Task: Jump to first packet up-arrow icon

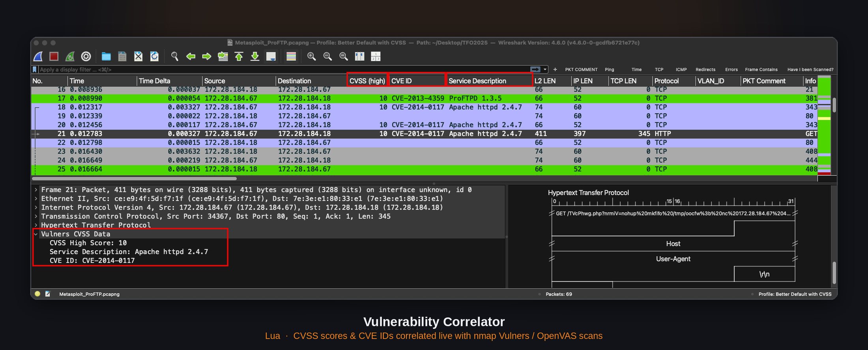Action: 239,56
